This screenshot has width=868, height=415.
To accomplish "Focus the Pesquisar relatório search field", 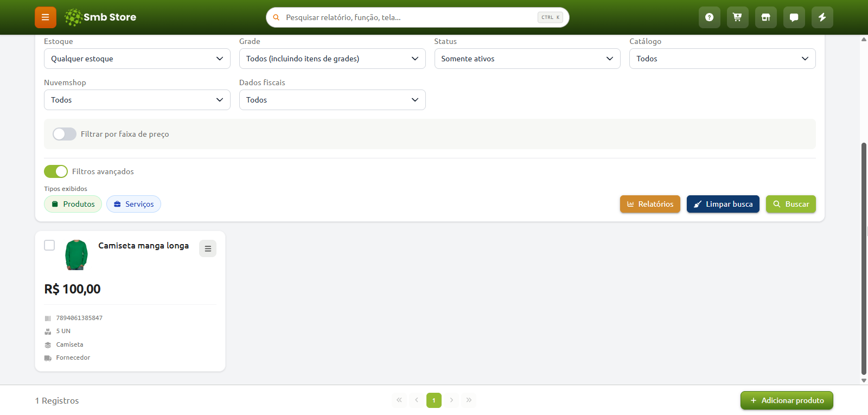I will click(418, 17).
